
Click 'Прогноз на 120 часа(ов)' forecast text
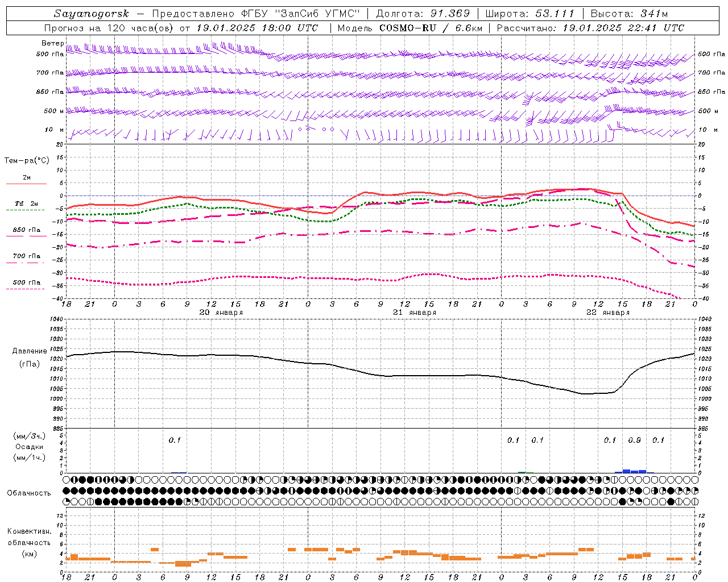[x=109, y=28]
